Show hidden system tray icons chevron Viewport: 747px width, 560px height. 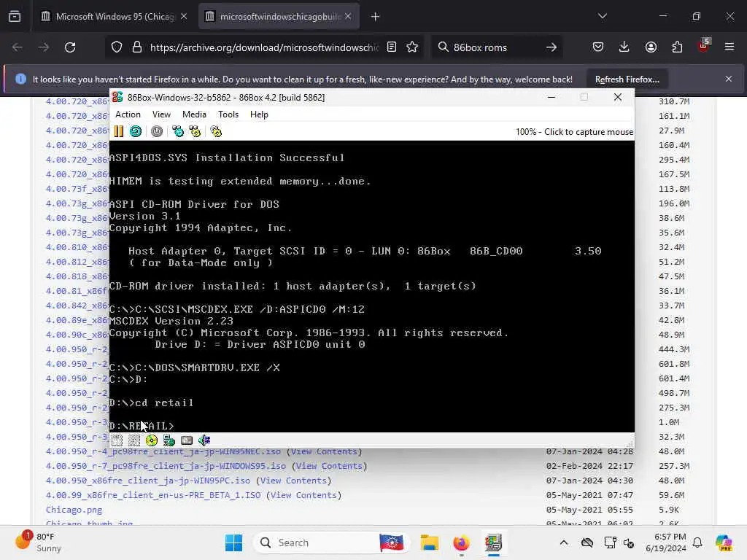click(564, 542)
